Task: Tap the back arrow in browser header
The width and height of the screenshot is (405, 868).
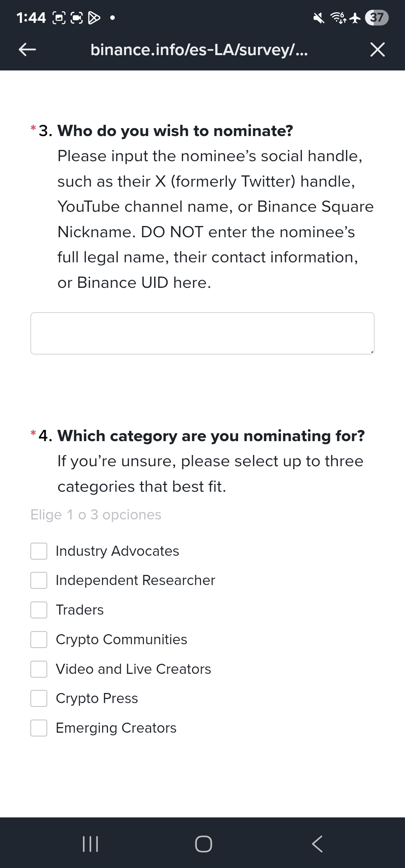Action: pos(27,49)
